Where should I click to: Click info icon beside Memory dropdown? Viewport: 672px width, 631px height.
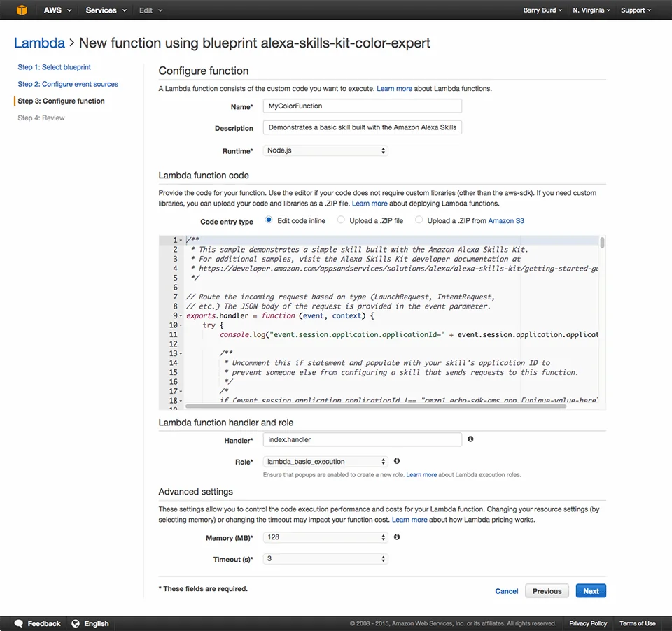397,537
